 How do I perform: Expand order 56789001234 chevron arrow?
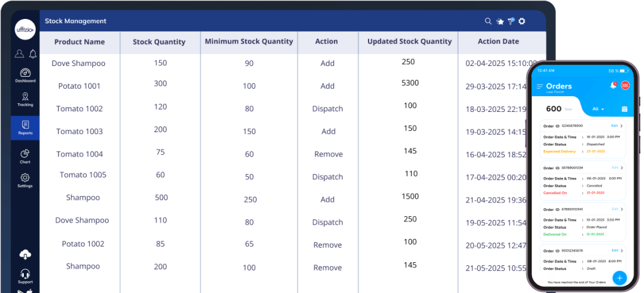[x=621, y=168]
